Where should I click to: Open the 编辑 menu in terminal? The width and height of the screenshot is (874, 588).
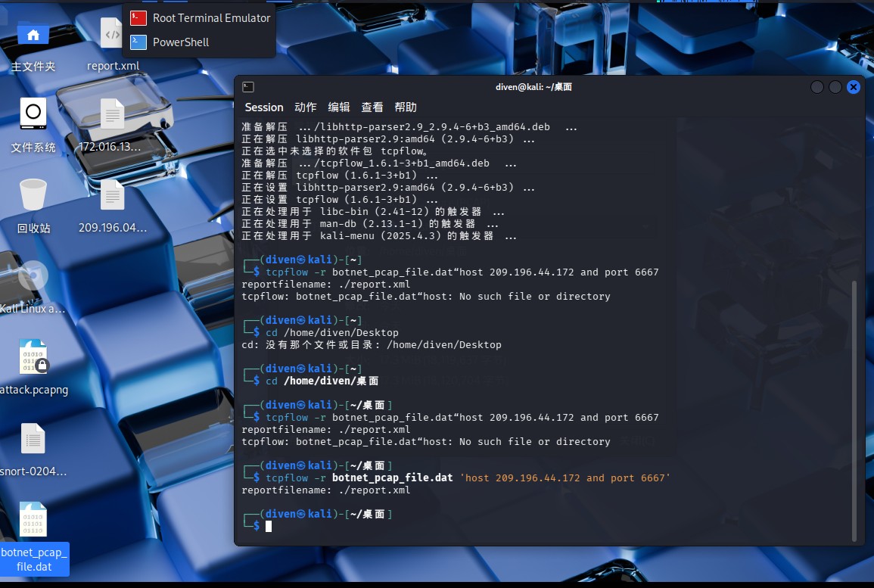tap(339, 107)
